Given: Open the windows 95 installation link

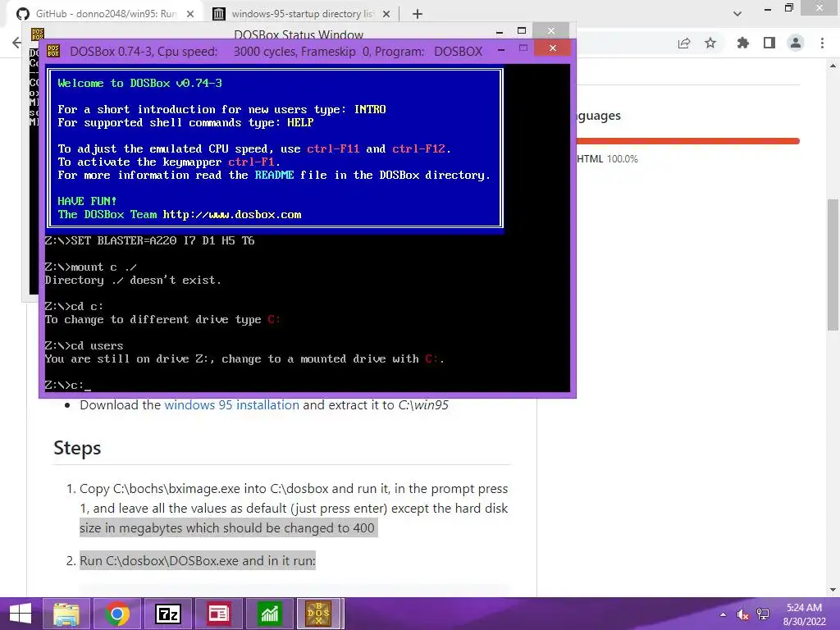Looking at the screenshot, I should point(231,405).
